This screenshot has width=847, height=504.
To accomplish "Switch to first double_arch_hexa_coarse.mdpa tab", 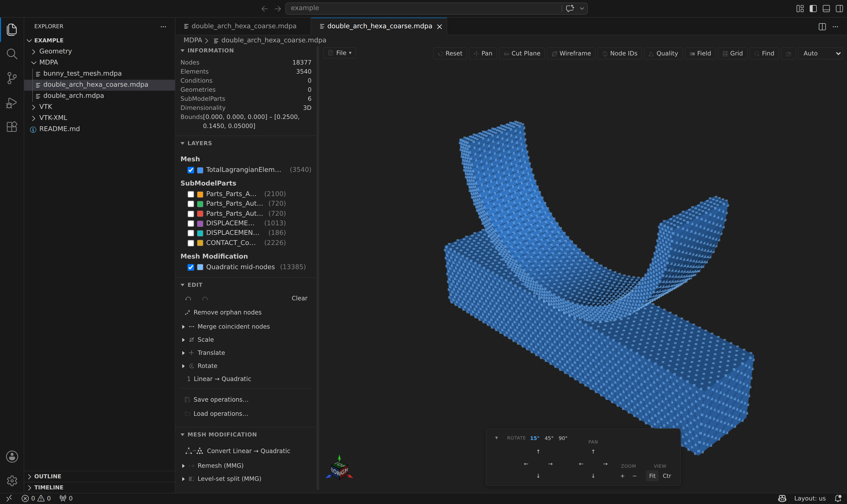I will [x=243, y=26].
